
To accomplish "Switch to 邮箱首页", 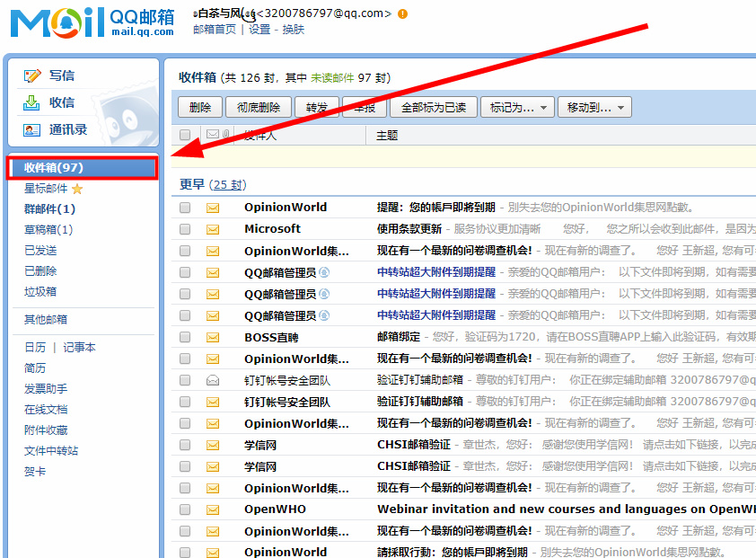I will (x=215, y=30).
